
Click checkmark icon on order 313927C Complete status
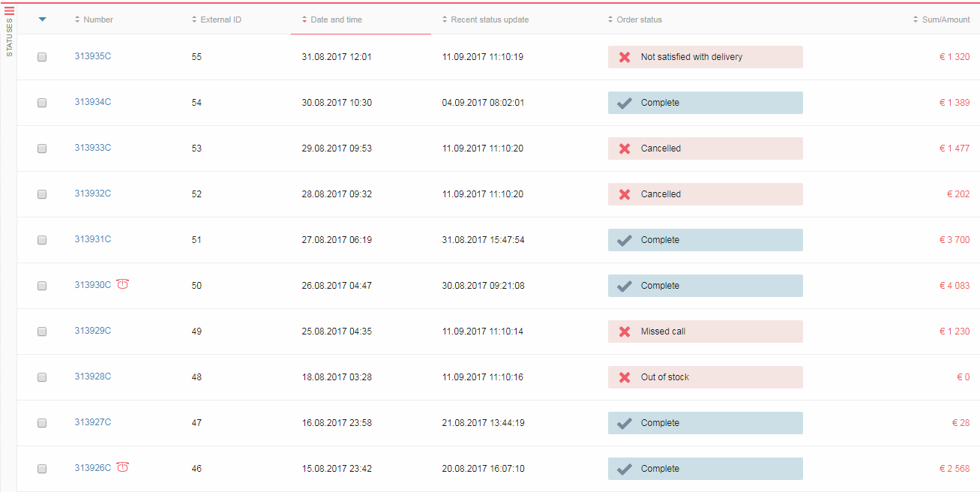click(624, 423)
